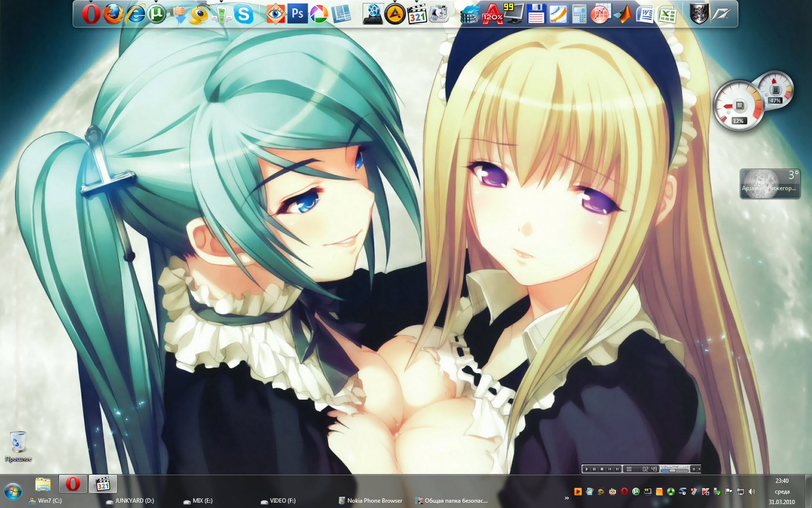Click the Safely Remove Hardware tray icon
This screenshot has height=508, width=812.
pyautogui.click(x=717, y=492)
